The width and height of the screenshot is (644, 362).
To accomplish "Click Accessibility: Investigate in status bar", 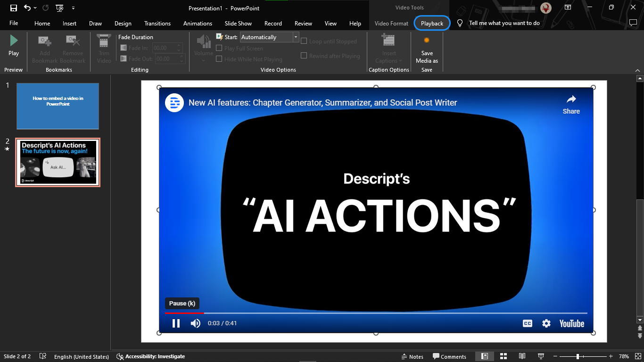I will [x=150, y=356].
